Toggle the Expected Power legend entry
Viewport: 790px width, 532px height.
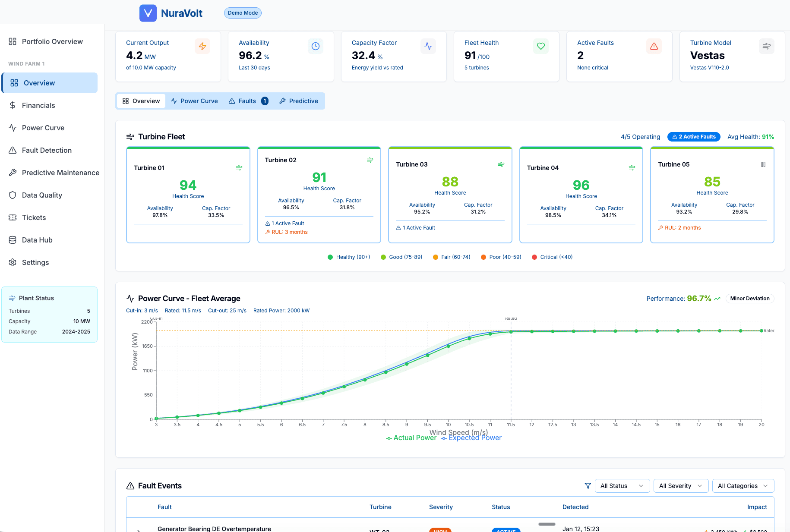(x=471, y=438)
